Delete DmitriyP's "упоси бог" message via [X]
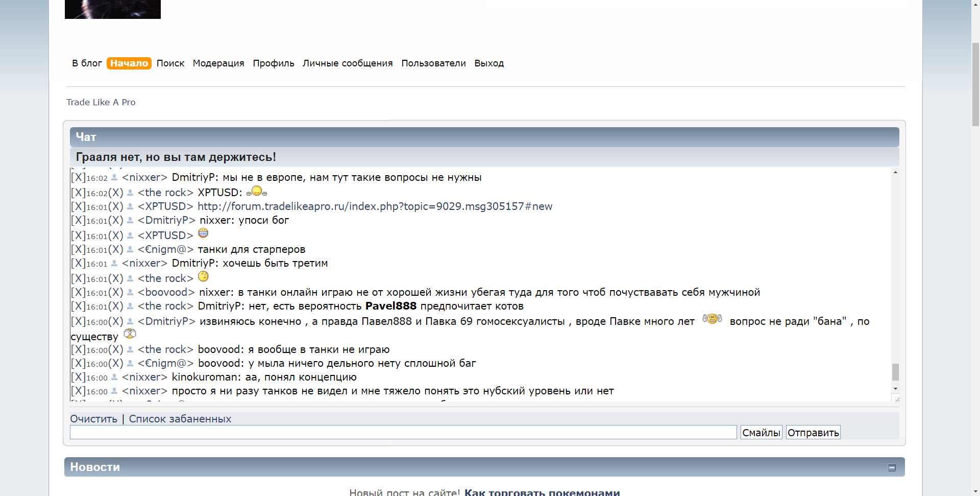The image size is (980, 496). click(78, 220)
